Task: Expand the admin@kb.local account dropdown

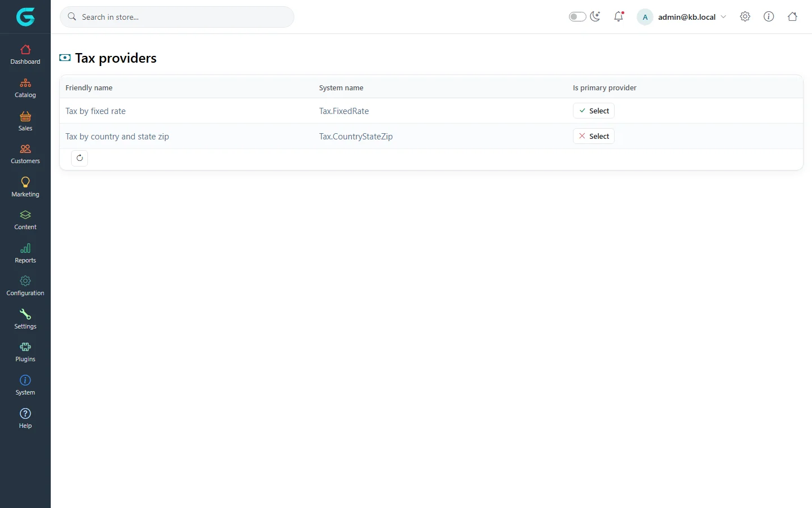Action: point(682,17)
